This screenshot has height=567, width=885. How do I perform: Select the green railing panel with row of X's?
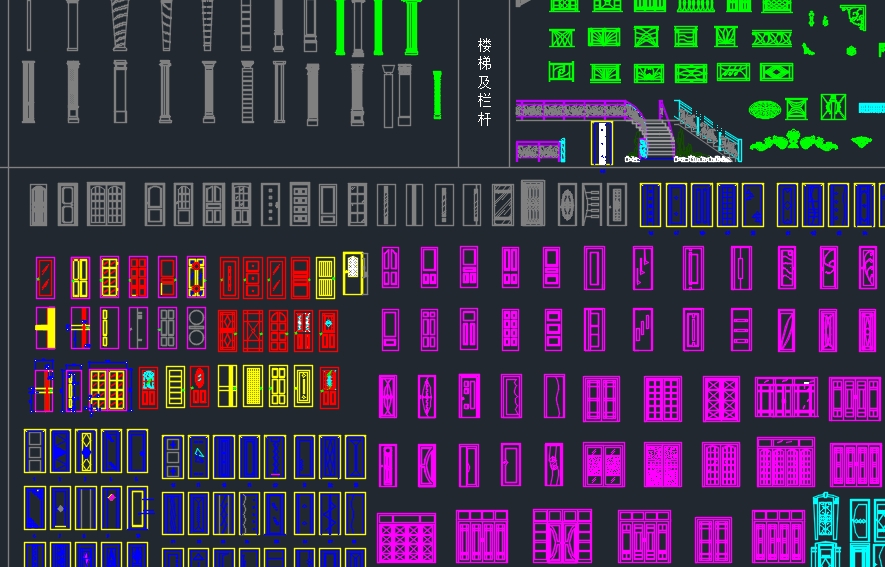pyautogui.click(x=772, y=38)
